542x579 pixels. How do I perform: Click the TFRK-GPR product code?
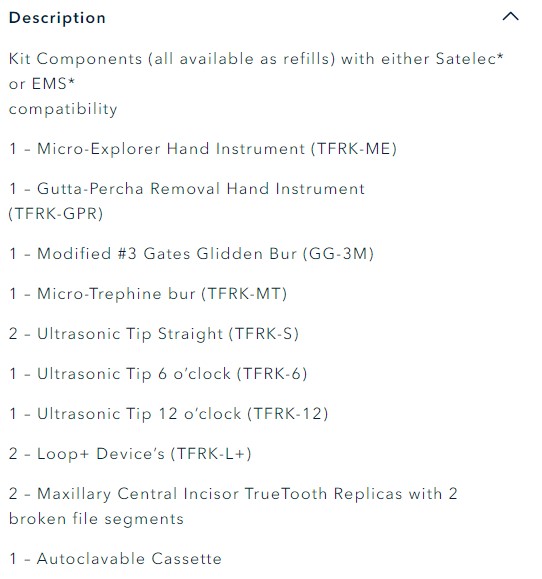56,214
